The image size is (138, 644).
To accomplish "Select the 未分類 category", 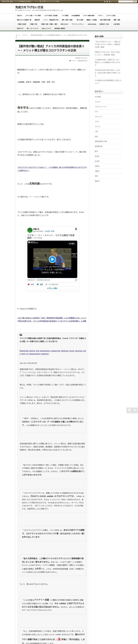I will coord(97,161).
